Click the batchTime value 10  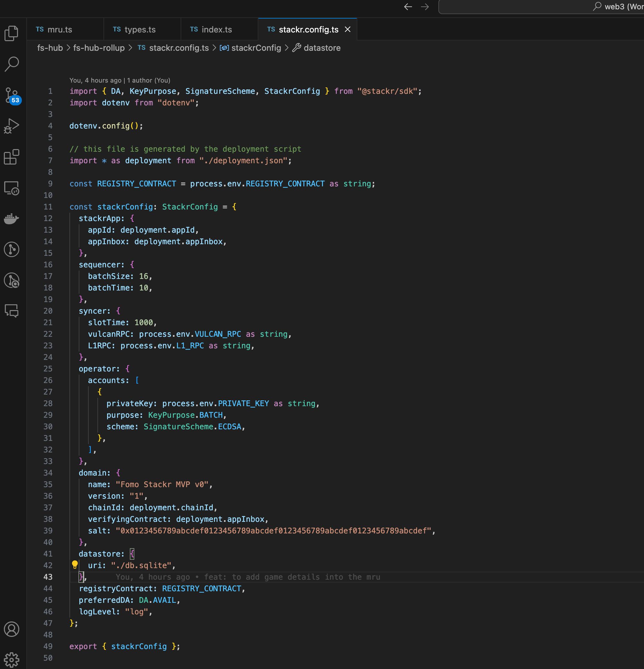click(143, 288)
